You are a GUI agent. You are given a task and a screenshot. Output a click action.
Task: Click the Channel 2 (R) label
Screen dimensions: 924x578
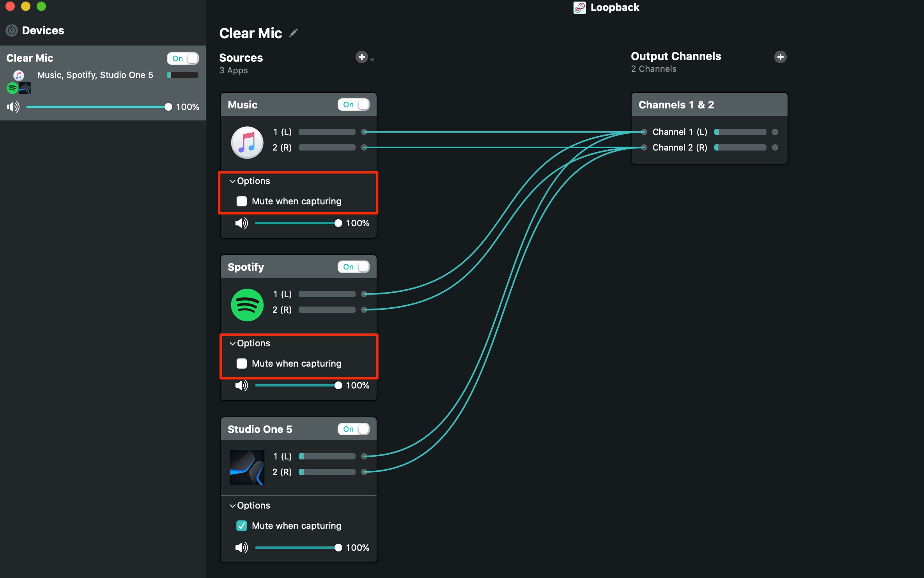click(x=680, y=147)
